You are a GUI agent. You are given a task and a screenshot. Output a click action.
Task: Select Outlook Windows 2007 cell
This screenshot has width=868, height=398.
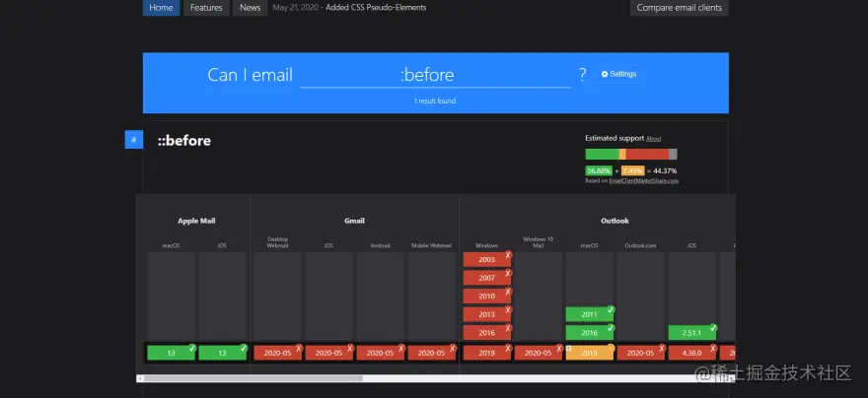click(x=487, y=278)
